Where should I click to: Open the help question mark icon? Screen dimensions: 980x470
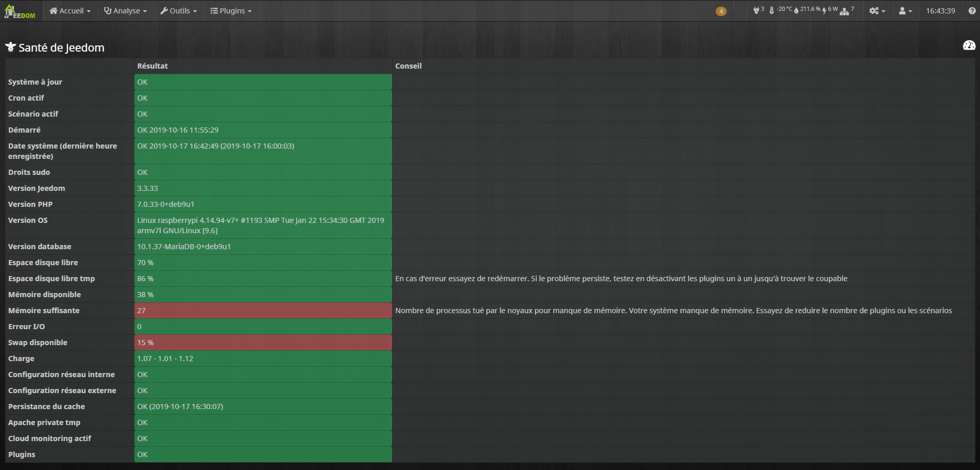[x=972, y=11]
